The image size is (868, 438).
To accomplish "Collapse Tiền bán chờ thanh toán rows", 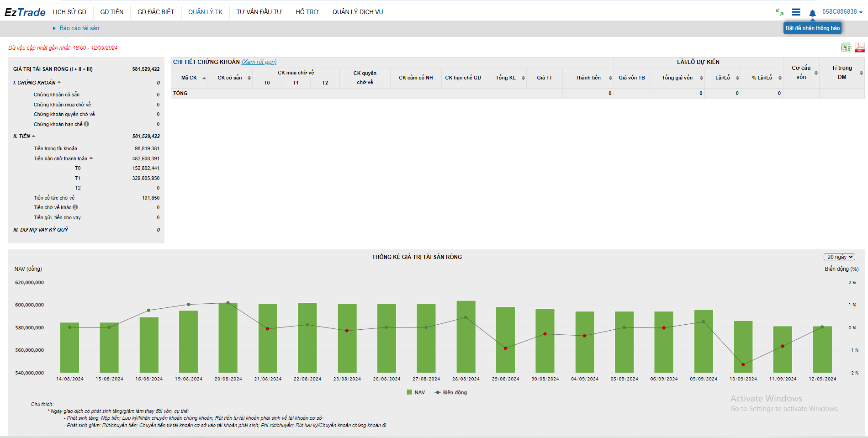I will click(91, 158).
